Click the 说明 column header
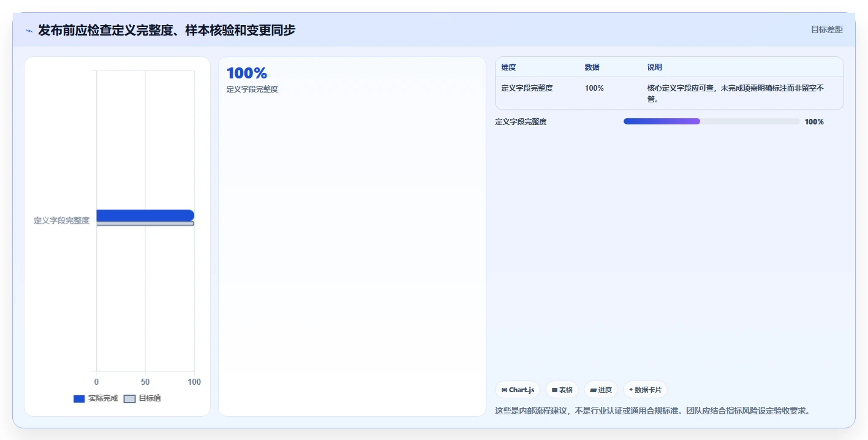This screenshot has width=868, height=440. tap(654, 67)
